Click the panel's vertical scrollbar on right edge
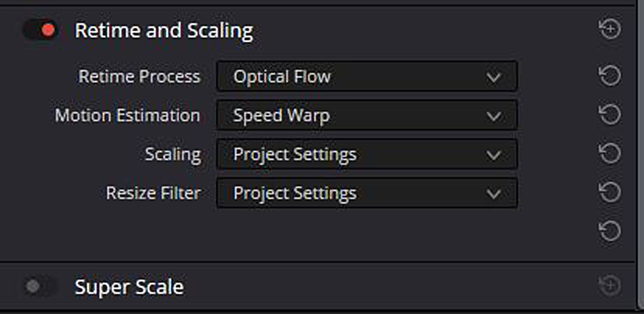This screenshot has width=644, height=314. [x=639, y=156]
